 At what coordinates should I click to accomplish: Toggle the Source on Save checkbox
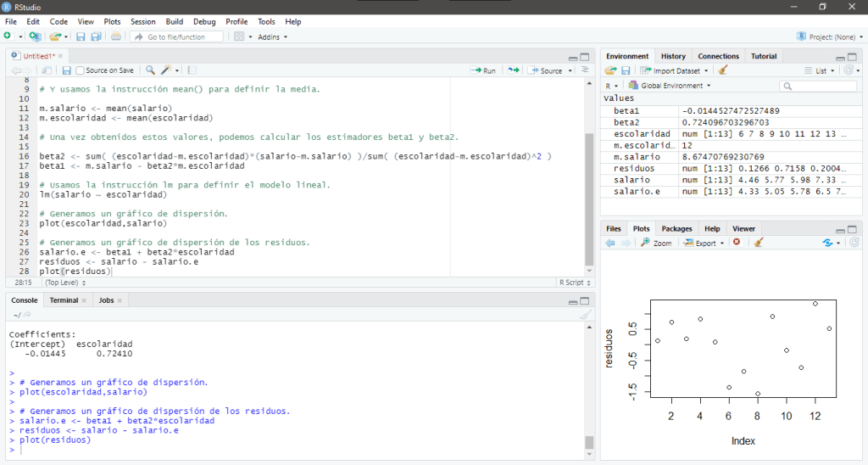[x=81, y=70]
